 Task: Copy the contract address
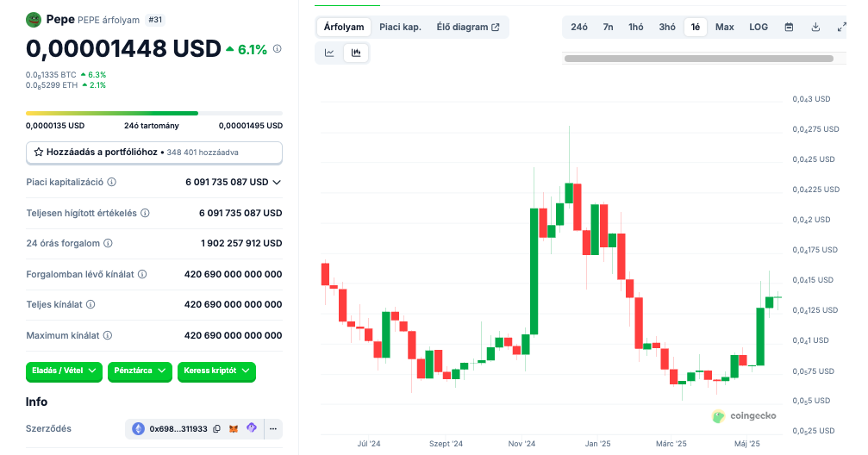coord(216,428)
